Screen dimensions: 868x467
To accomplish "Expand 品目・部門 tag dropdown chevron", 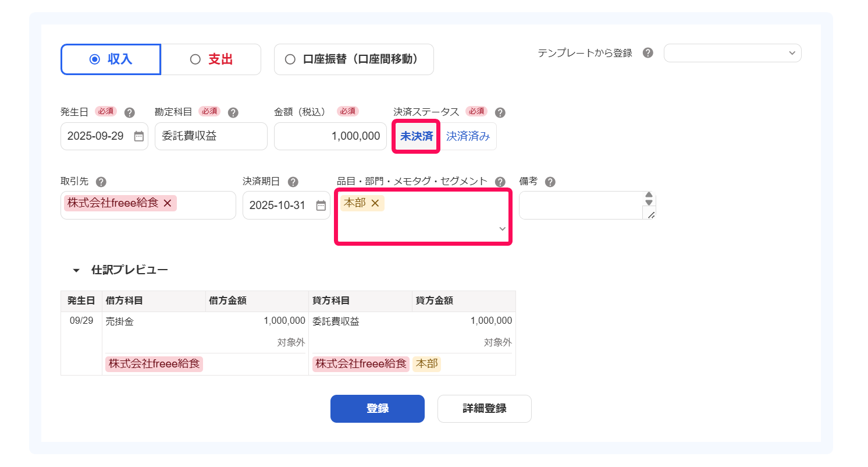I will [503, 229].
